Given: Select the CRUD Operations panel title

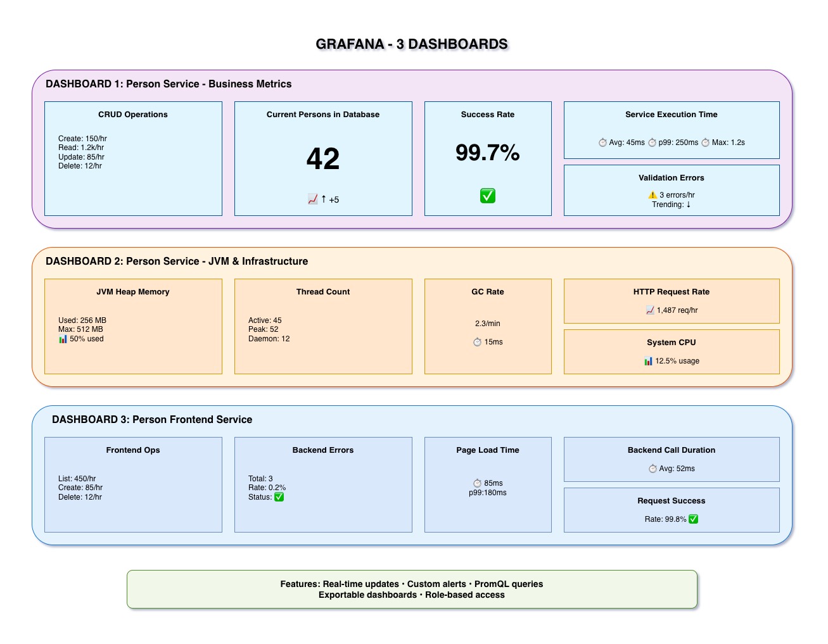Looking at the screenshot, I should click(x=133, y=115).
